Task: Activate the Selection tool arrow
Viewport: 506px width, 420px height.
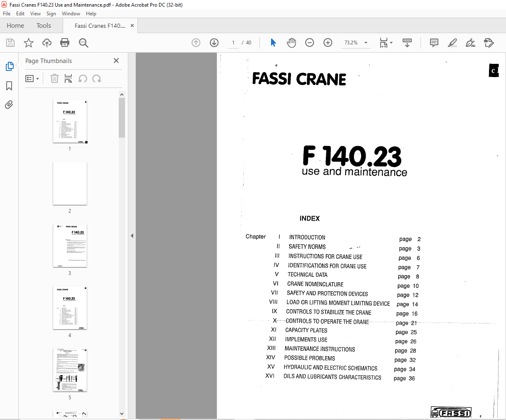Action: [273, 42]
